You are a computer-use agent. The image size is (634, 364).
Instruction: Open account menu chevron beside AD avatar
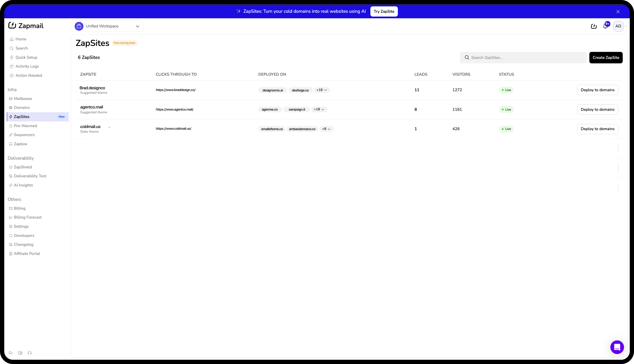click(626, 26)
